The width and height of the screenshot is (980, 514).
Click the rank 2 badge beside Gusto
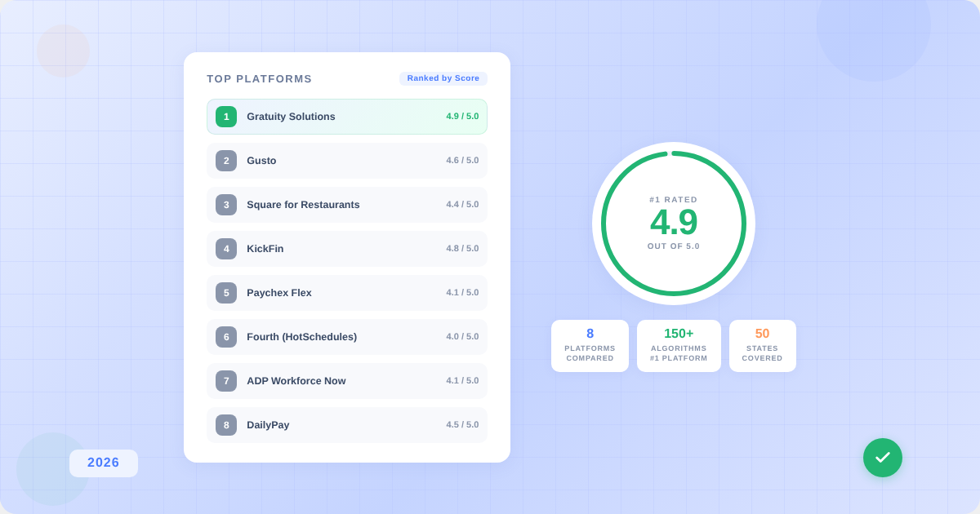(226, 161)
